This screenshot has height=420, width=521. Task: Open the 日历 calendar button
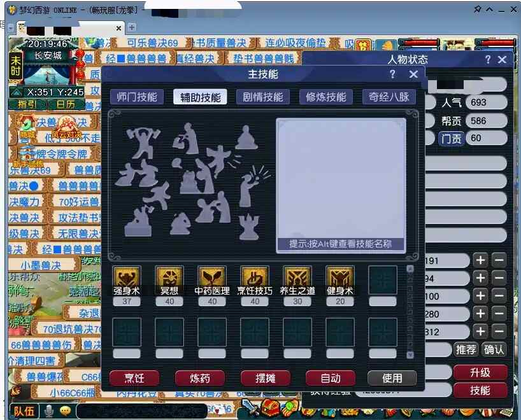[66, 104]
